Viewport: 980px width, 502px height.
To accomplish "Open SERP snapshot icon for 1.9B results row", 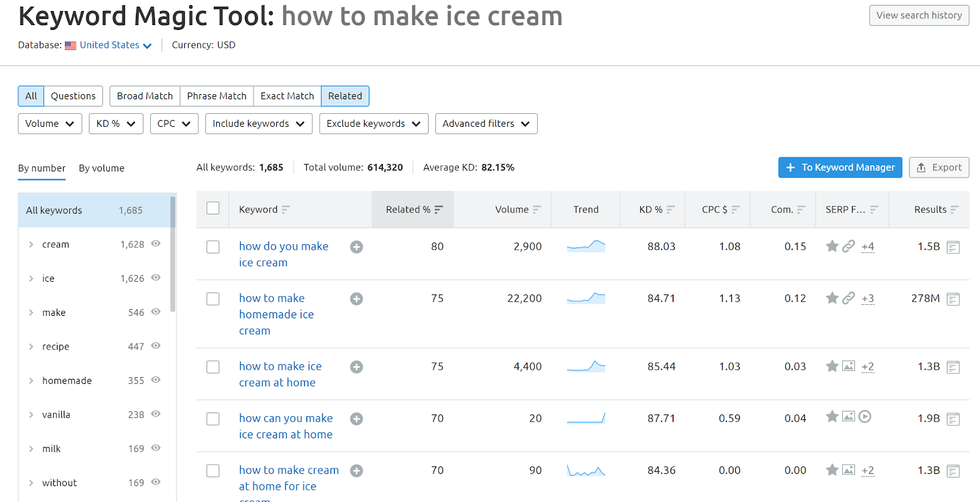I will 953,419.
